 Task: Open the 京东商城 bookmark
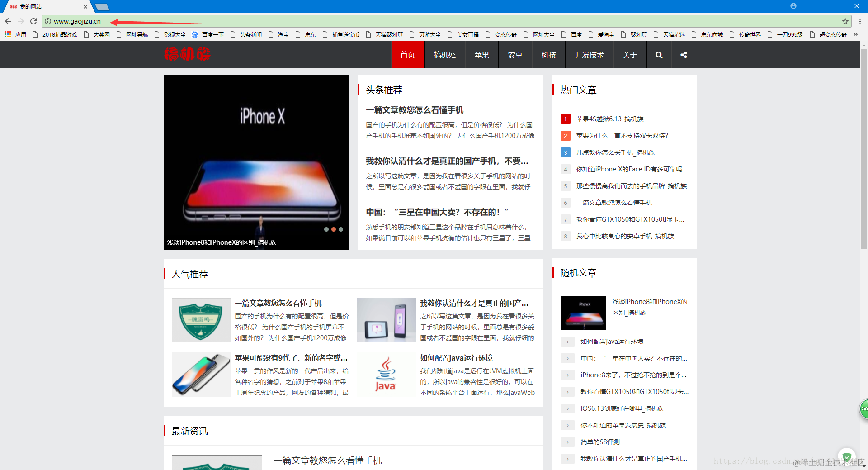click(x=707, y=34)
